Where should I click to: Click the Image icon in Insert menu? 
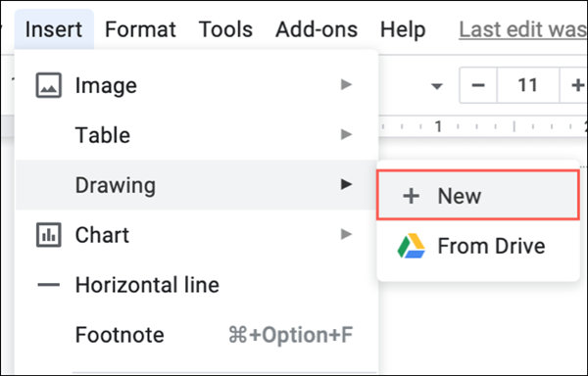tap(49, 85)
